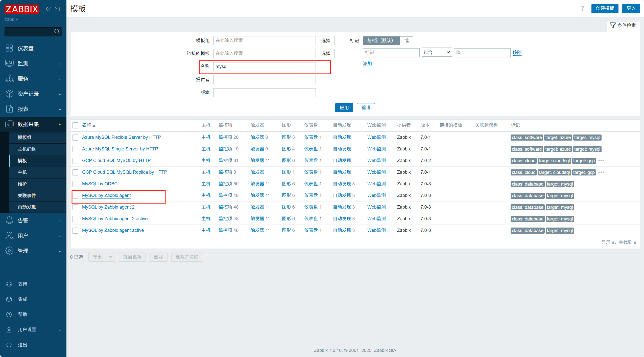Screen dimensions: 644x357
Task: Click the 应用 apply button
Action: (x=344, y=108)
